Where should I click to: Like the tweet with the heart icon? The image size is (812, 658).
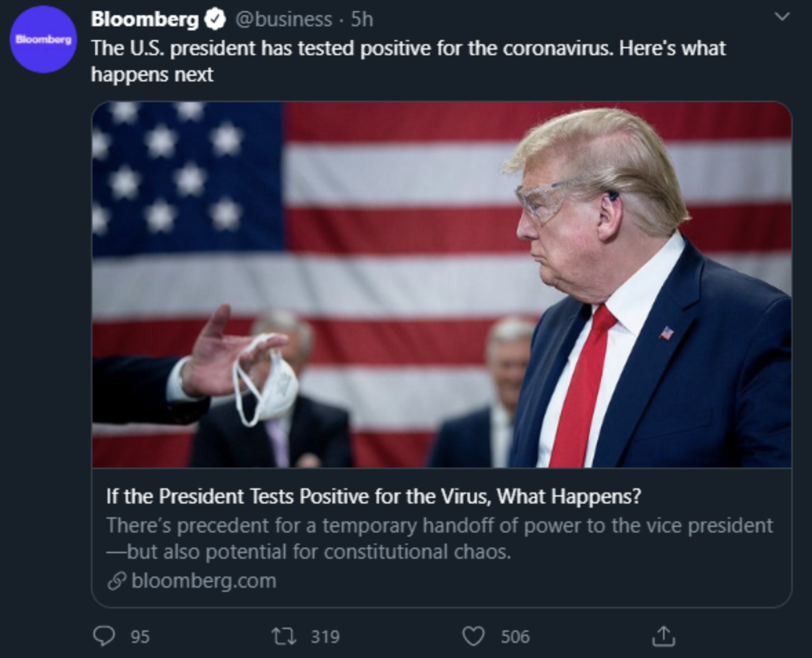[x=473, y=635]
